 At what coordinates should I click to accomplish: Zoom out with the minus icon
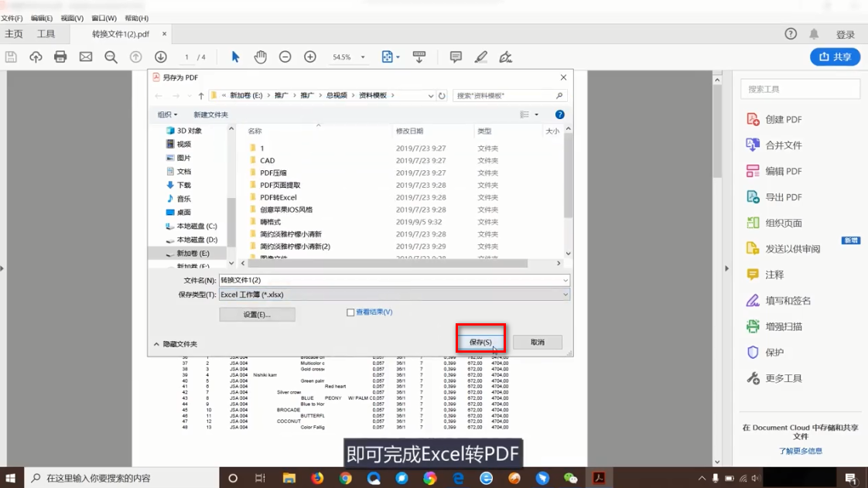[285, 57]
